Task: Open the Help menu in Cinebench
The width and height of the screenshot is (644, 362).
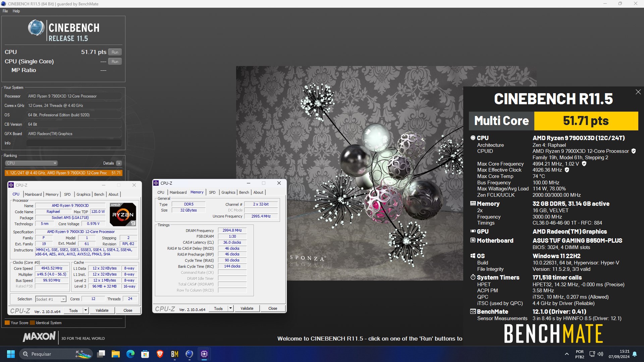Action: (x=16, y=11)
